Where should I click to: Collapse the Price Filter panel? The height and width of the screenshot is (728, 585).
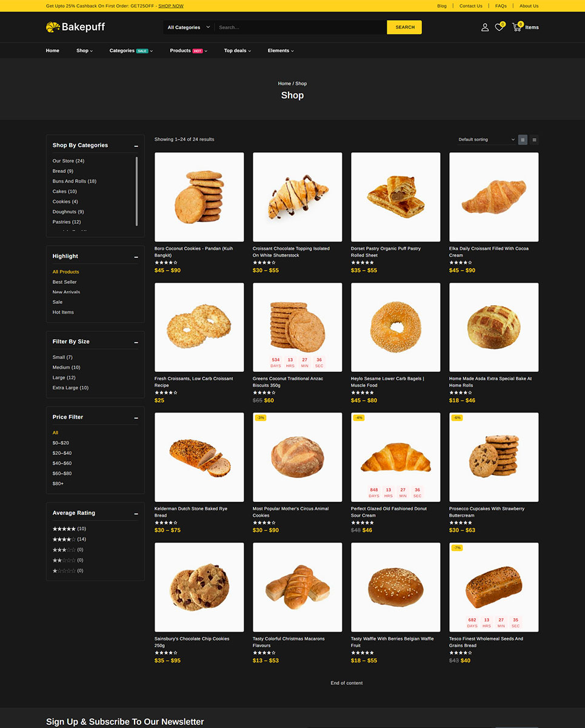point(136,418)
